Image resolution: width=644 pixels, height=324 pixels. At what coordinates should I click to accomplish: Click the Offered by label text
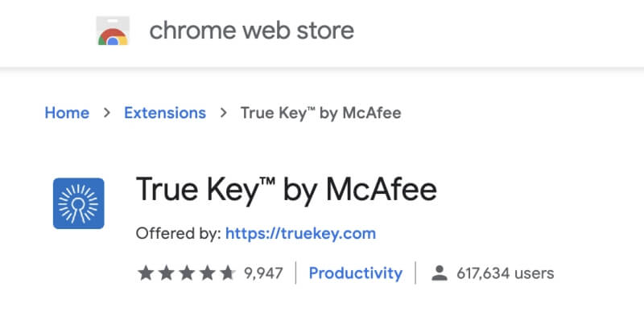(179, 233)
